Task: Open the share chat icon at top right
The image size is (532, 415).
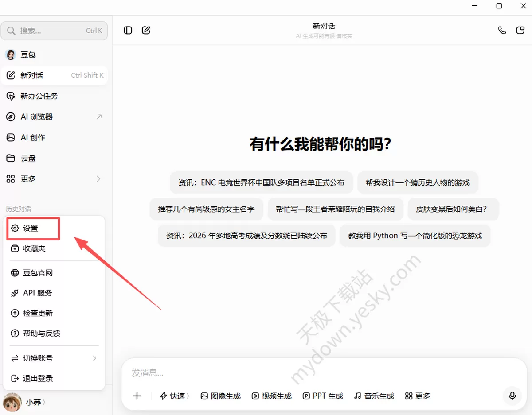Action: coord(520,30)
